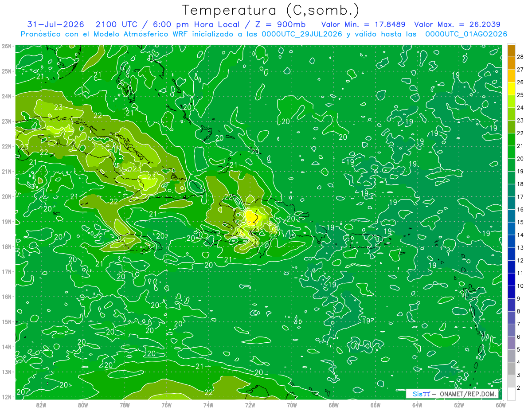Click the "72W" longitude axis label
This screenshot has height=411, width=532.
coord(250,405)
